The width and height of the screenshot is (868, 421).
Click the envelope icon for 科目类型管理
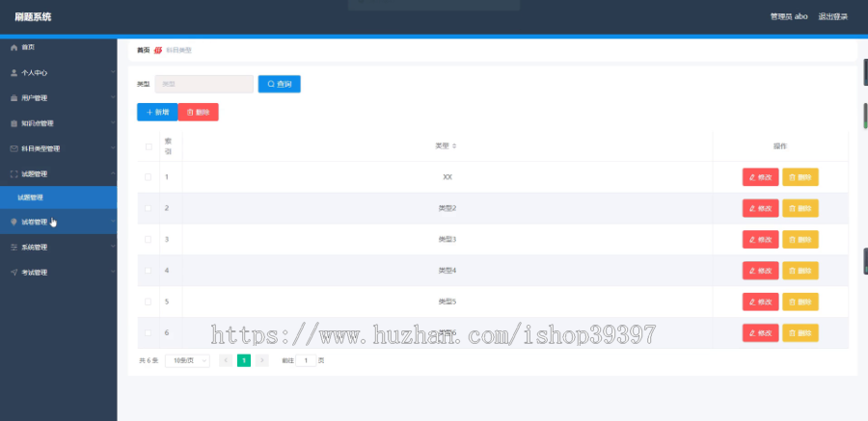point(14,148)
